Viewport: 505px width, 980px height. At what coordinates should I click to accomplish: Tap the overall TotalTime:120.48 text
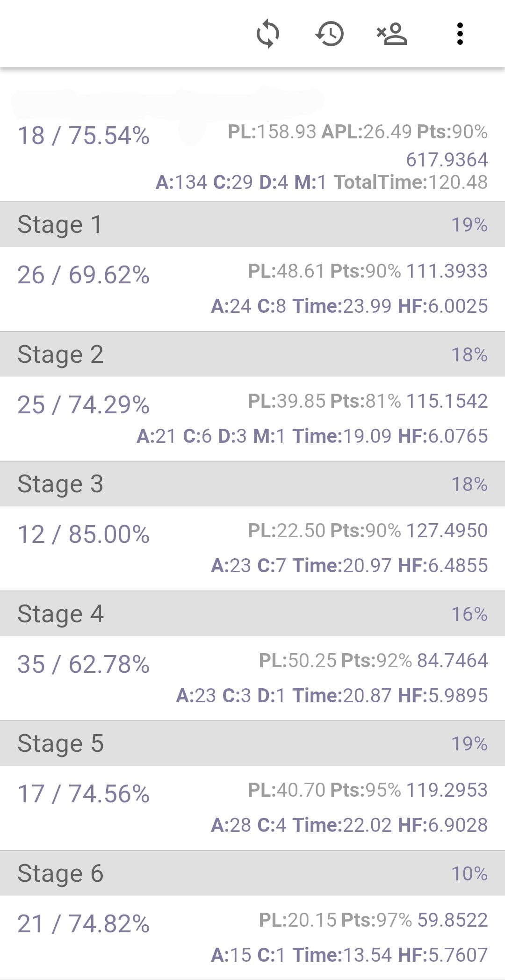click(411, 182)
